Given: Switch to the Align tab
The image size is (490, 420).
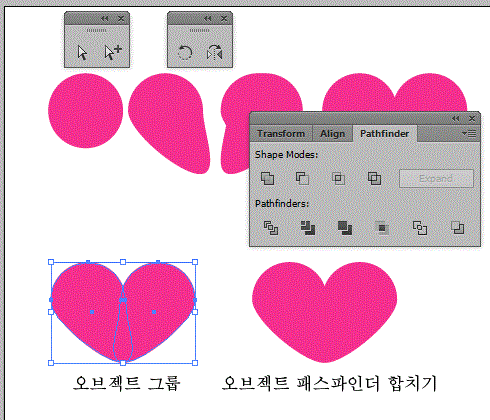Looking at the screenshot, I should point(332,134).
